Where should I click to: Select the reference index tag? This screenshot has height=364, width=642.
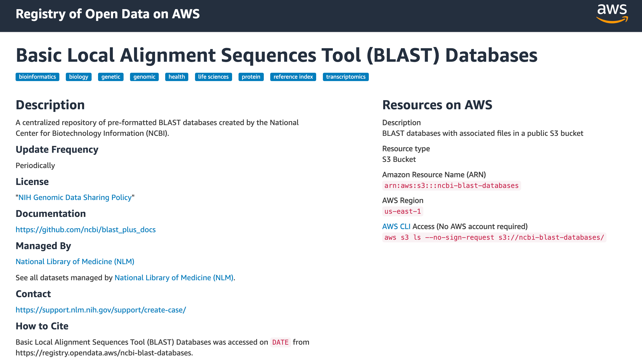[x=293, y=77]
